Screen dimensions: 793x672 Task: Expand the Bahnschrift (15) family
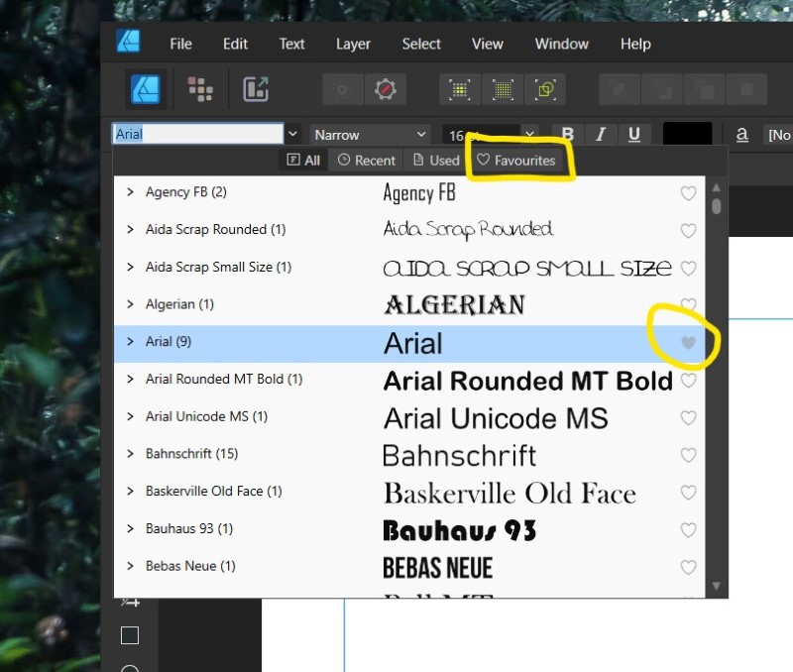click(130, 454)
